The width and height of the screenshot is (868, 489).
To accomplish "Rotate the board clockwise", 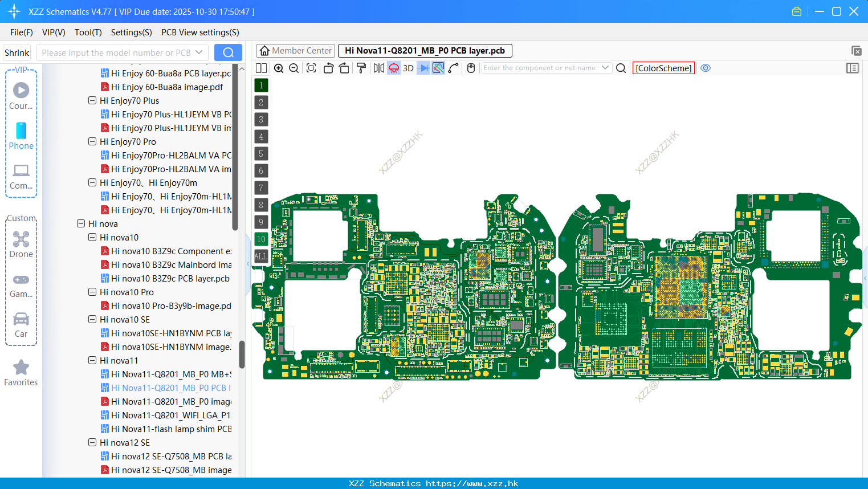I will pyautogui.click(x=344, y=68).
